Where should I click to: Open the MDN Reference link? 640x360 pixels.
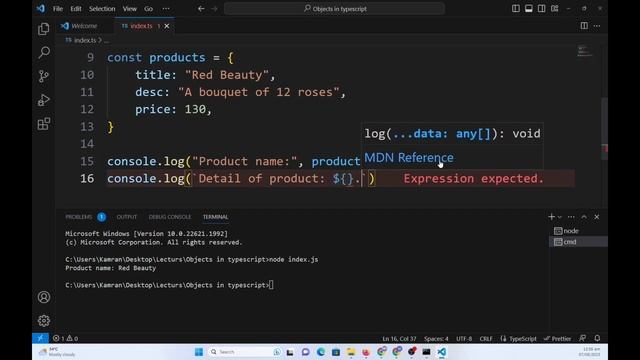(x=409, y=158)
